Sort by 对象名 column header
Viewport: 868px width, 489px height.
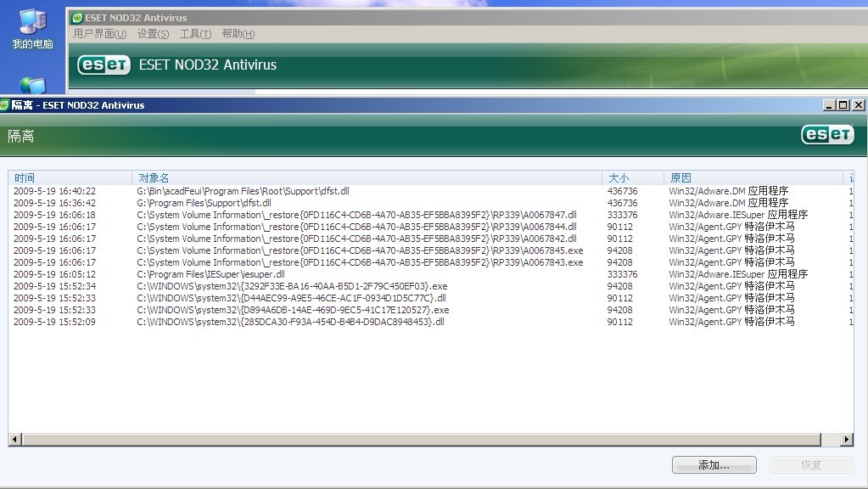tap(367, 177)
